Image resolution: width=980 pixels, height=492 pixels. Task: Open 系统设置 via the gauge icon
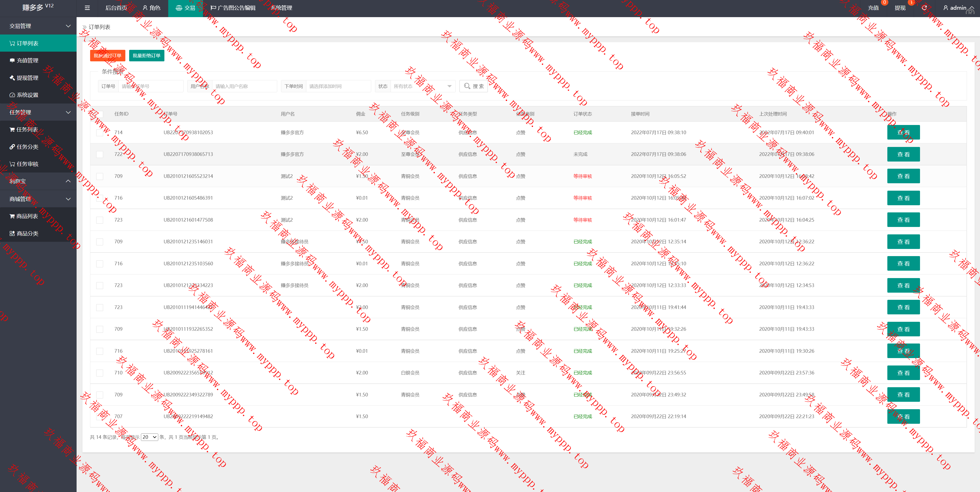(x=12, y=95)
